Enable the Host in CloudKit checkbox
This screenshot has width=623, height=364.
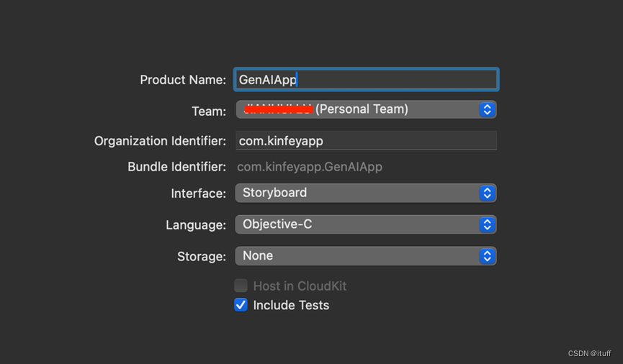pos(241,286)
